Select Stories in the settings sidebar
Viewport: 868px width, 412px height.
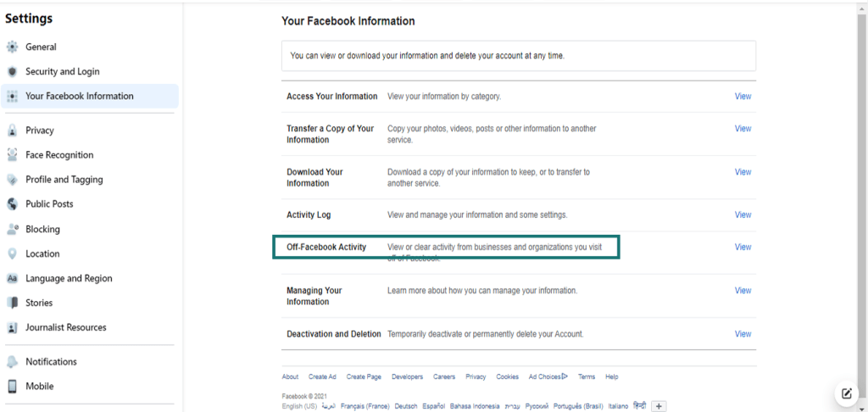pos(39,303)
